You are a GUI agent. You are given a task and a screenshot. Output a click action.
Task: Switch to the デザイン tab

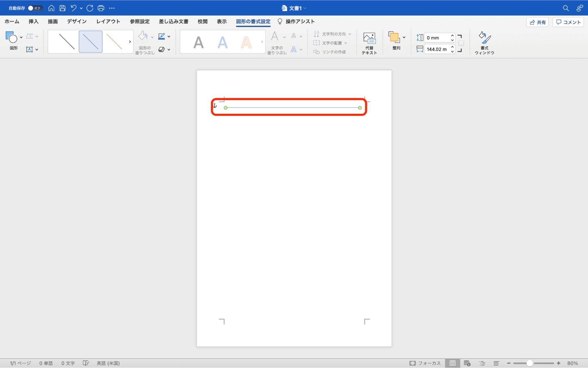[77, 21]
